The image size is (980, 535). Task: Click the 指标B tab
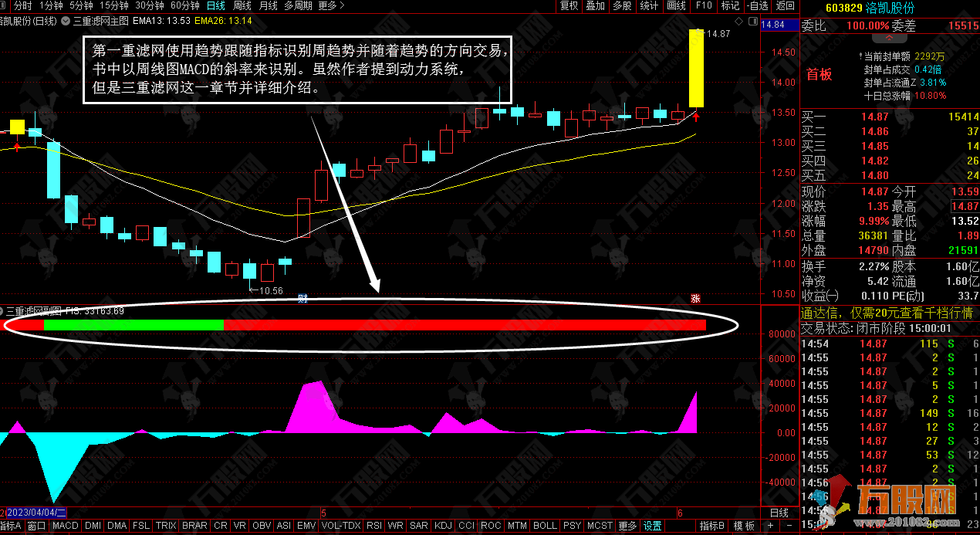[711, 526]
